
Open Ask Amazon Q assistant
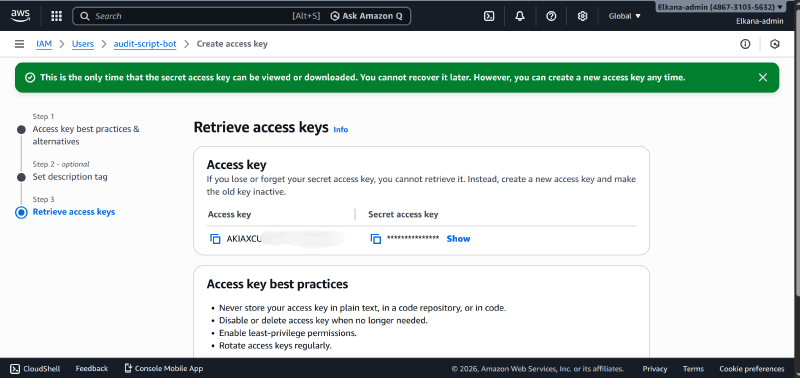(x=367, y=16)
